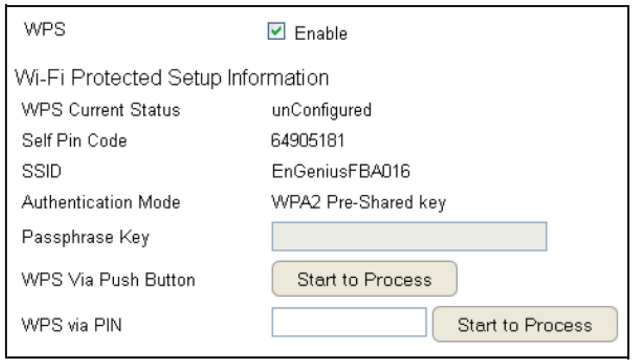Click the Enable label beside the checkbox

(x=321, y=33)
